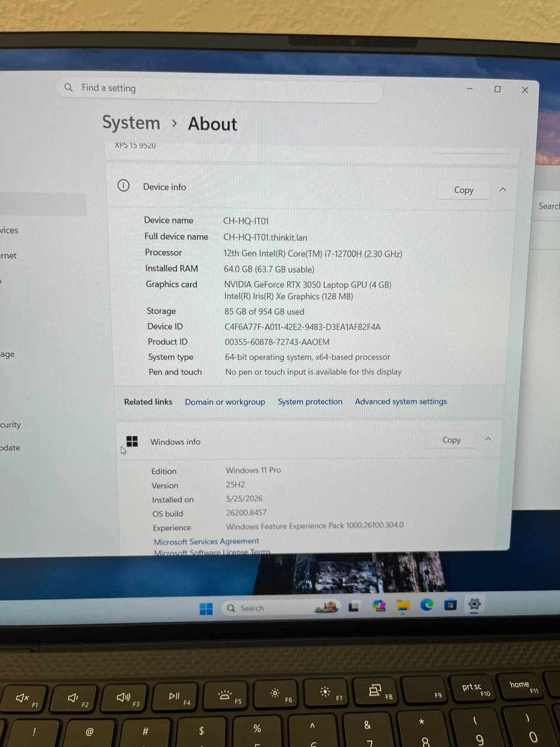560x747 pixels.
Task: Open Advanced system settings link
Action: point(401,401)
